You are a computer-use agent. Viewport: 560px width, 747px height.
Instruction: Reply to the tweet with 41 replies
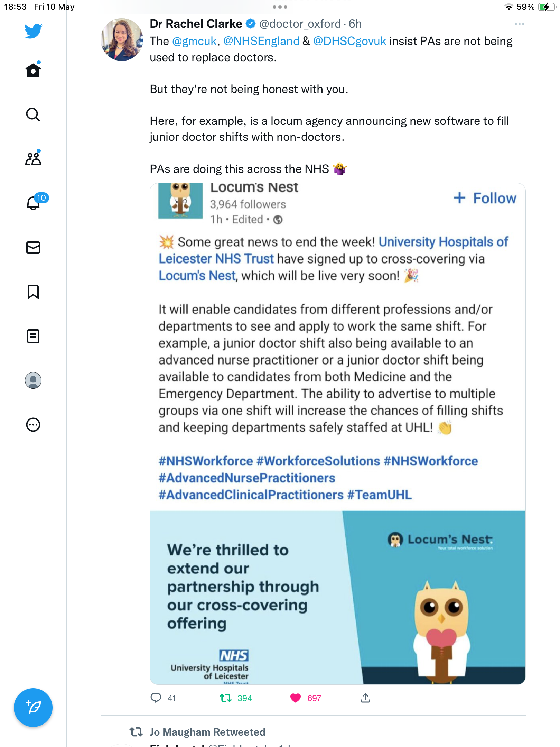point(156,698)
